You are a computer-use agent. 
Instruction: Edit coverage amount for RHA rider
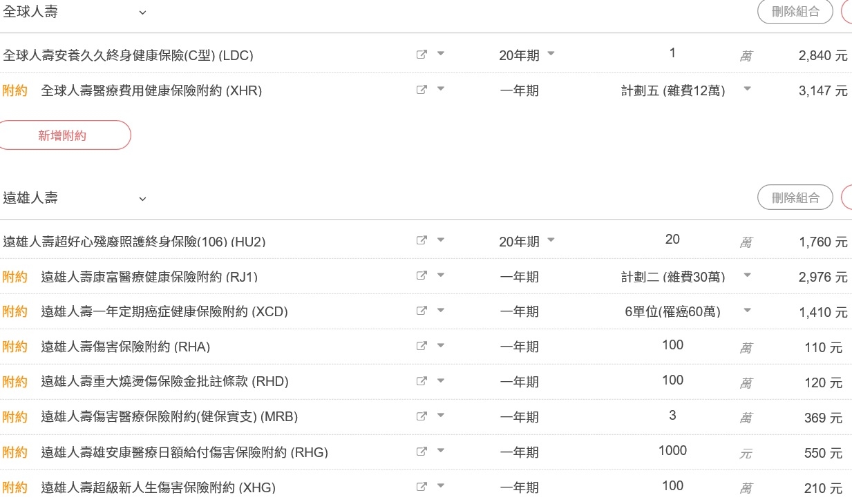672,345
